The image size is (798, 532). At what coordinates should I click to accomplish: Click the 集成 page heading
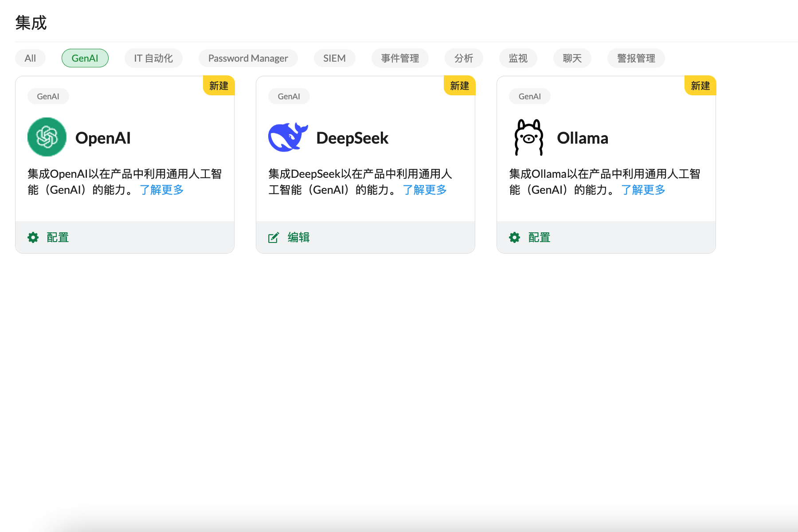coord(31,23)
